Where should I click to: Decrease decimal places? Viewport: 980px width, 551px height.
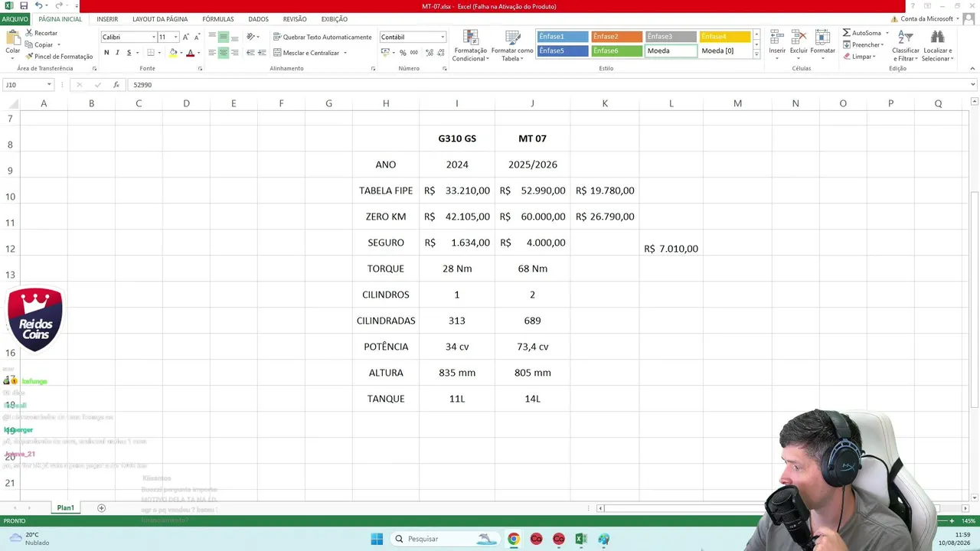tap(441, 53)
